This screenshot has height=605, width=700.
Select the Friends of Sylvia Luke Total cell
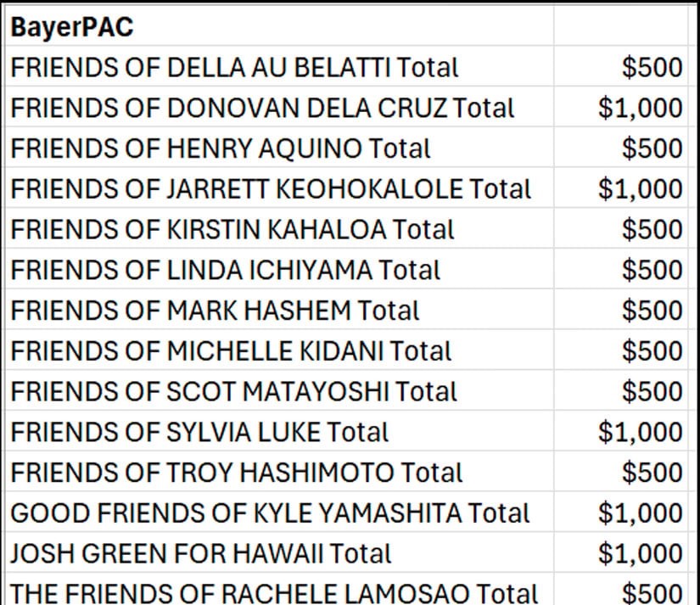(x=199, y=432)
